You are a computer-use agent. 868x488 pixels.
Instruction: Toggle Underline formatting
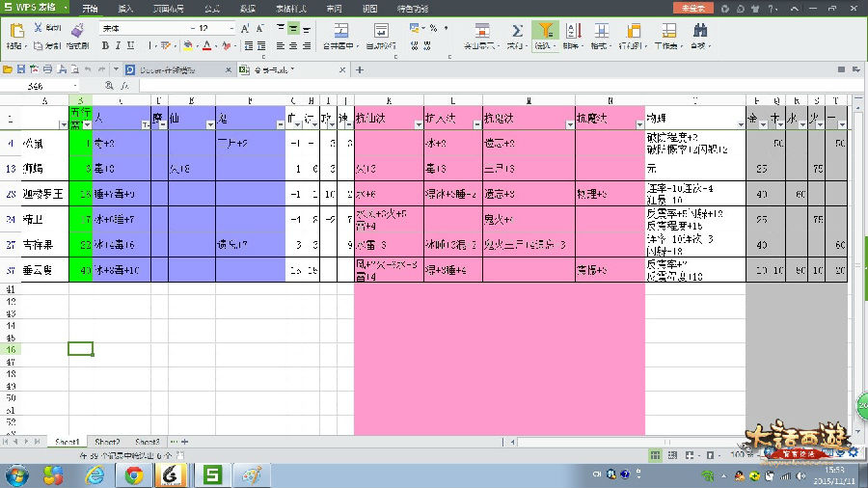pyautogui.click(x=131, y=45)
